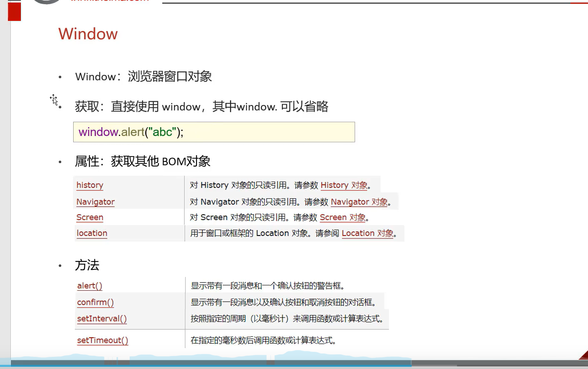Click the confirm() description about 取消按钮的对话框
The image size is (588, 369).
(284, 302)
